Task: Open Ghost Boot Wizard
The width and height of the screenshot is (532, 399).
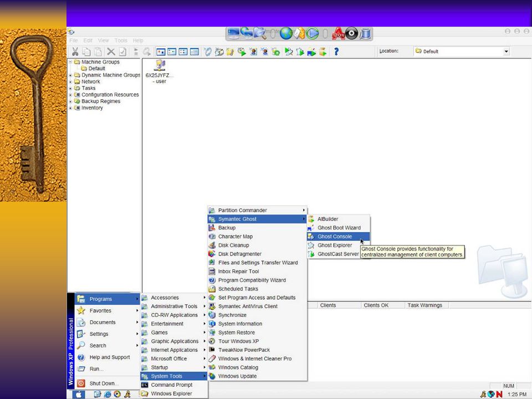Action: [338, 228]
